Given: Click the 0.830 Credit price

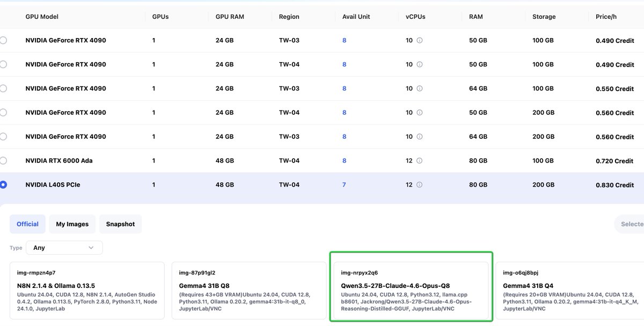Looking at the screenshot, I should coord(615,185).
